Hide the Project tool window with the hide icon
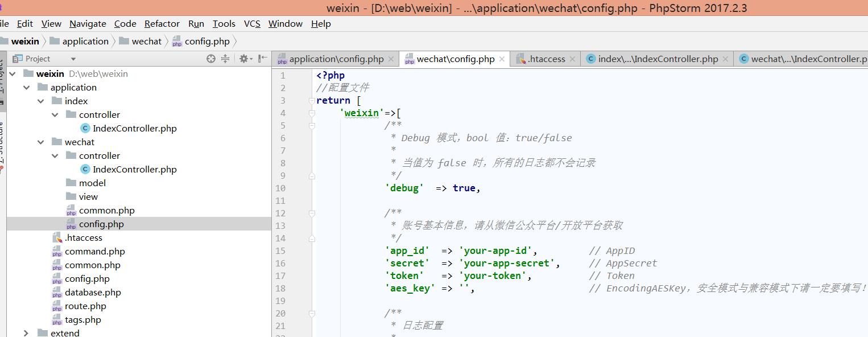Viewport: 868px width, 337px height. pyautogui.click(x=262, y=59)
